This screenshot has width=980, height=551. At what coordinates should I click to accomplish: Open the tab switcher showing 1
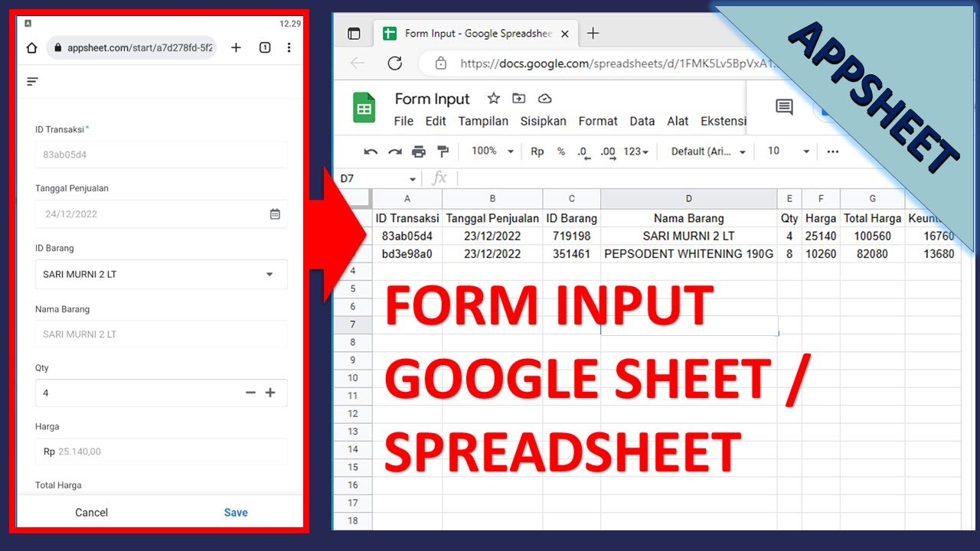264,47
